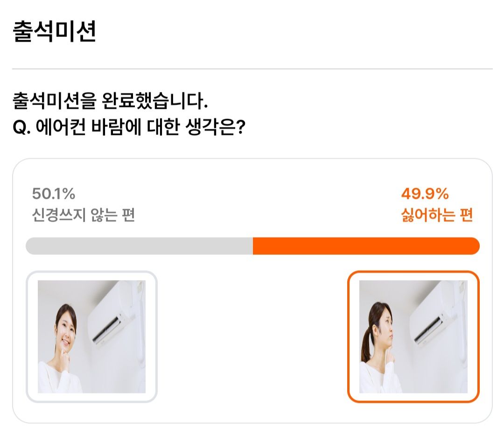Click the '출석미션' page heading
The height and width of the screenshot is (435, 504).
point(54,32)
